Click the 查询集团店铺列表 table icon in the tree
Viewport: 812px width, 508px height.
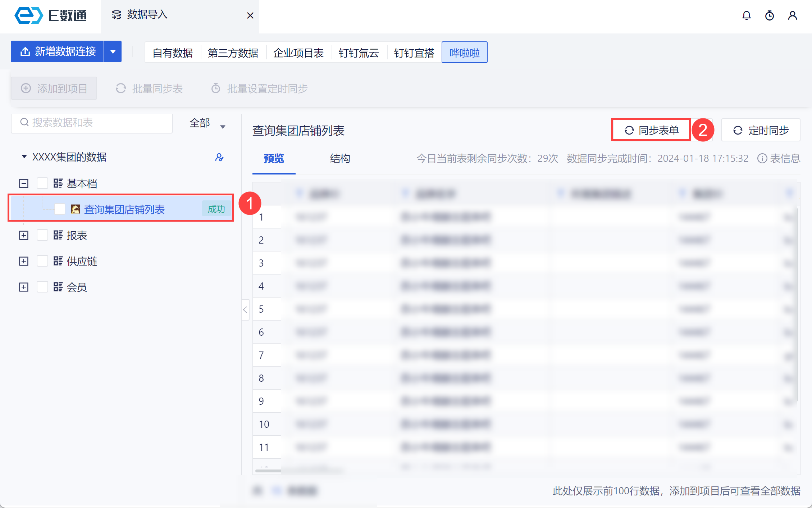75,209
